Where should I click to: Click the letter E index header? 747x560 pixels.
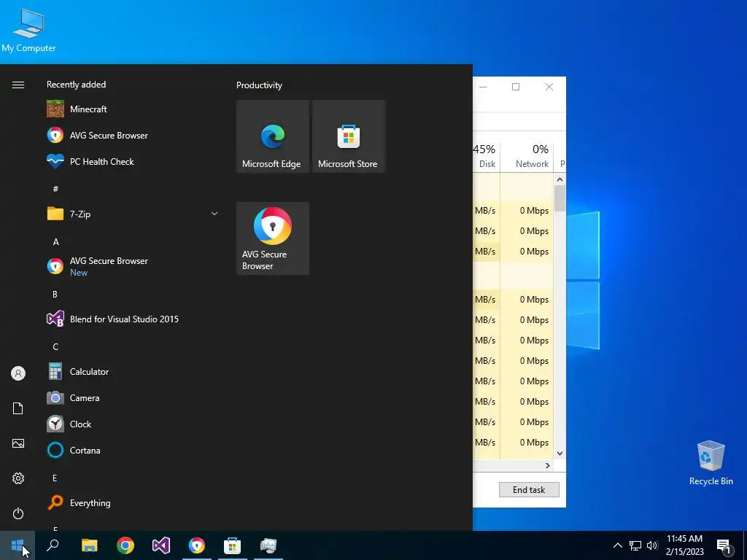[x=55, y=478]
